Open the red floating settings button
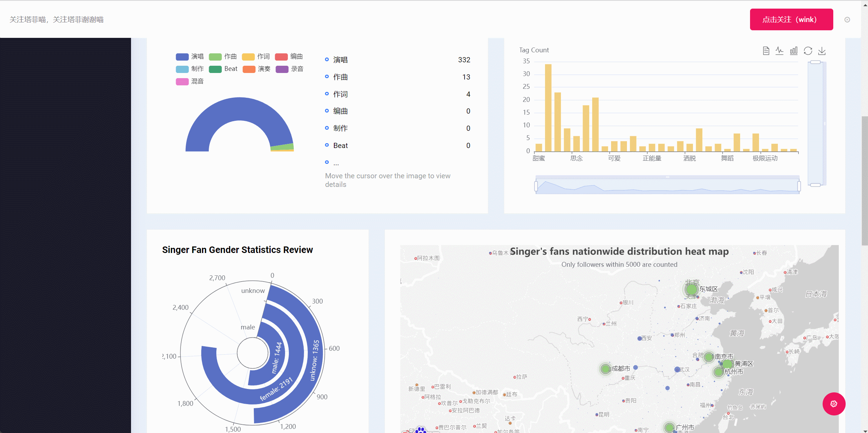 834,404
